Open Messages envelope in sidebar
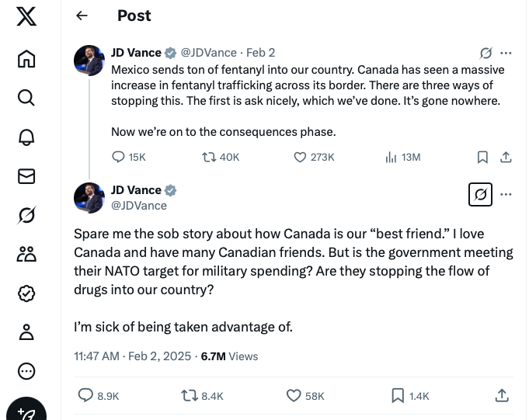The height and width of the screenshot is (420, 529). pos(26,176)
